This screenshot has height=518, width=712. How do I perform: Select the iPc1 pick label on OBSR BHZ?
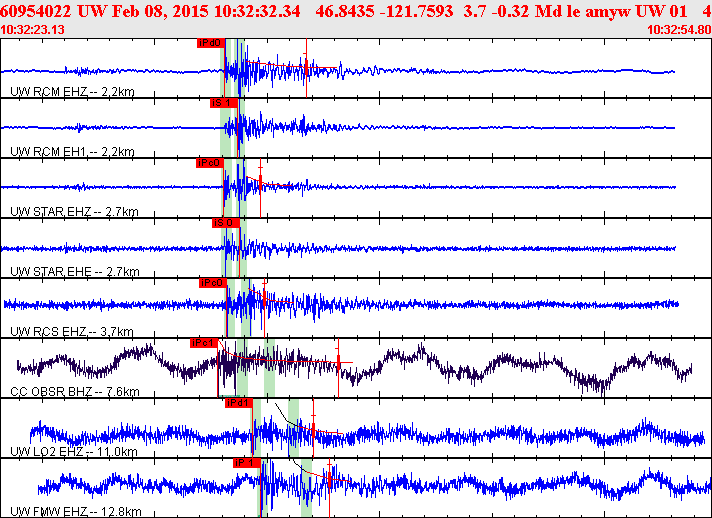(x=204, y=343)
